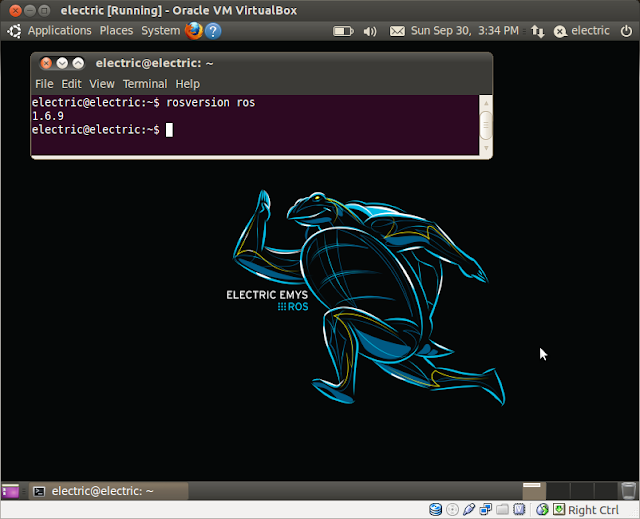This screenshot has height=519, width=640.
Task: Close the terminal window
Action: [46, 63]
